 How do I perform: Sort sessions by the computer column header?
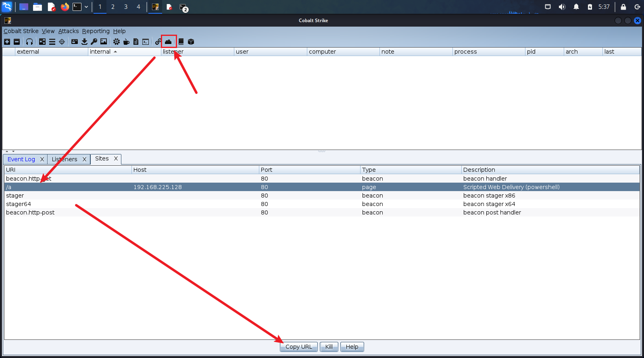(343, 52)
